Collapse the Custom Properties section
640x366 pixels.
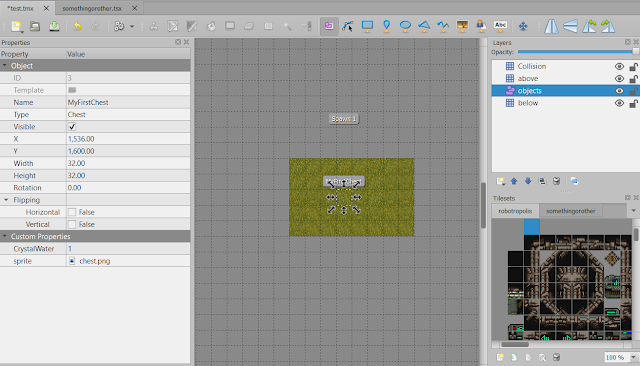[4, 237]
